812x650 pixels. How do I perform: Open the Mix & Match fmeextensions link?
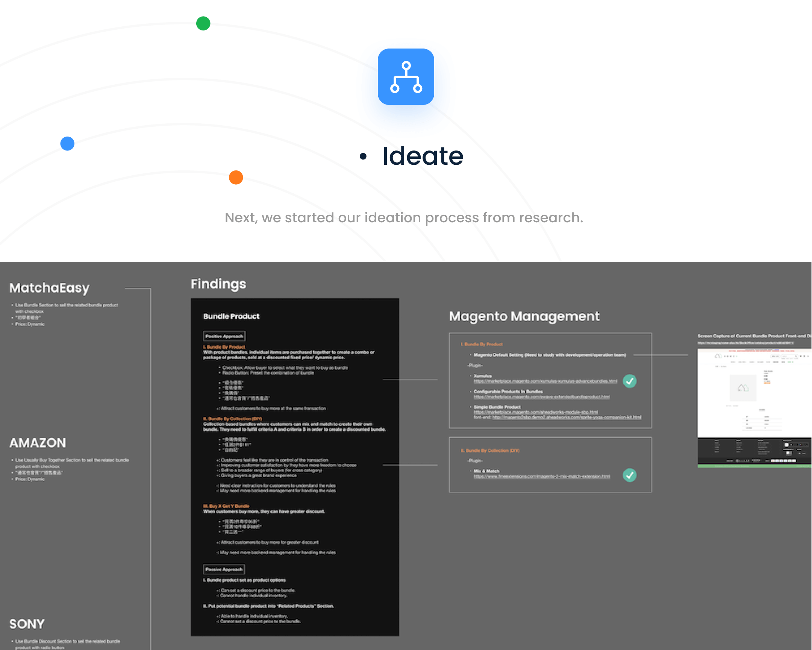(542, 477)
